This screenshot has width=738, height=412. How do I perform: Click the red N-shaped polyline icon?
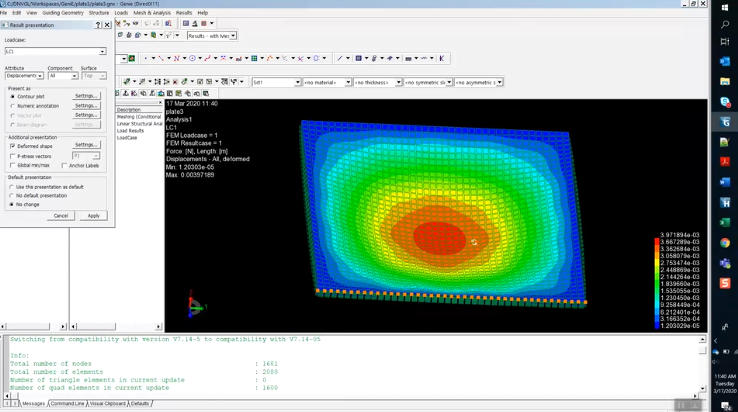[176, 58]
